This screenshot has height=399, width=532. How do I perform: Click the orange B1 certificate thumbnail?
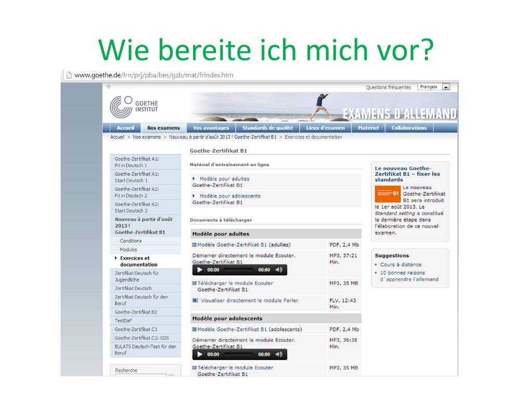tap(388, 194)
